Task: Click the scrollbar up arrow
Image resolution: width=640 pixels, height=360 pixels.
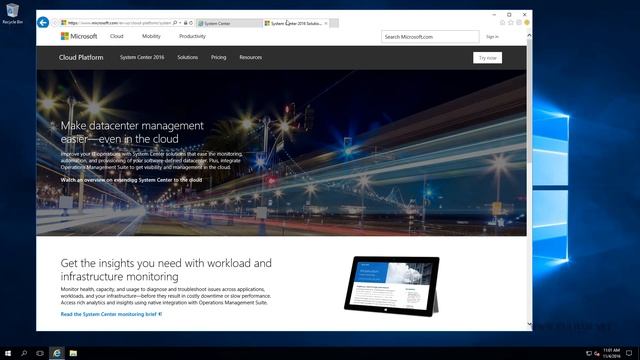Action: (x=529, y=36)
